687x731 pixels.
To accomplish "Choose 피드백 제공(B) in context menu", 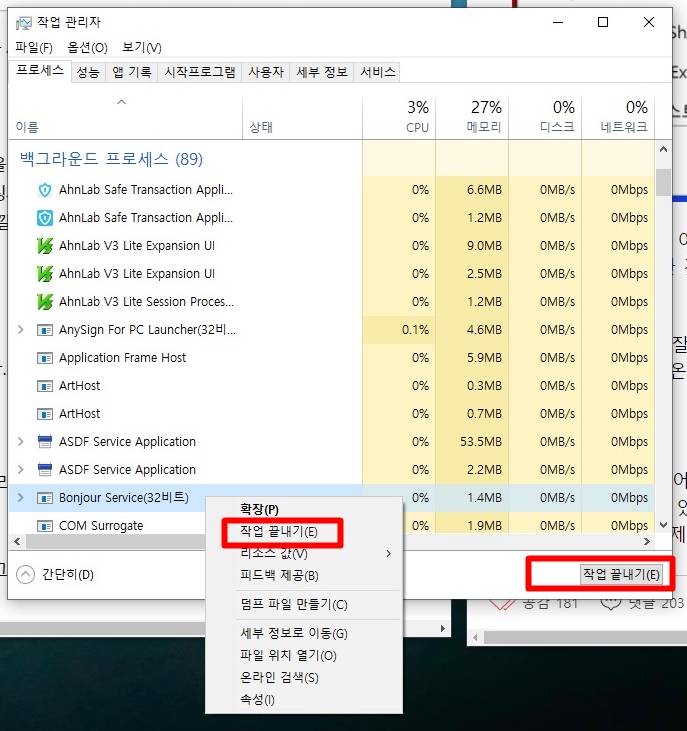I will [279, 575].
